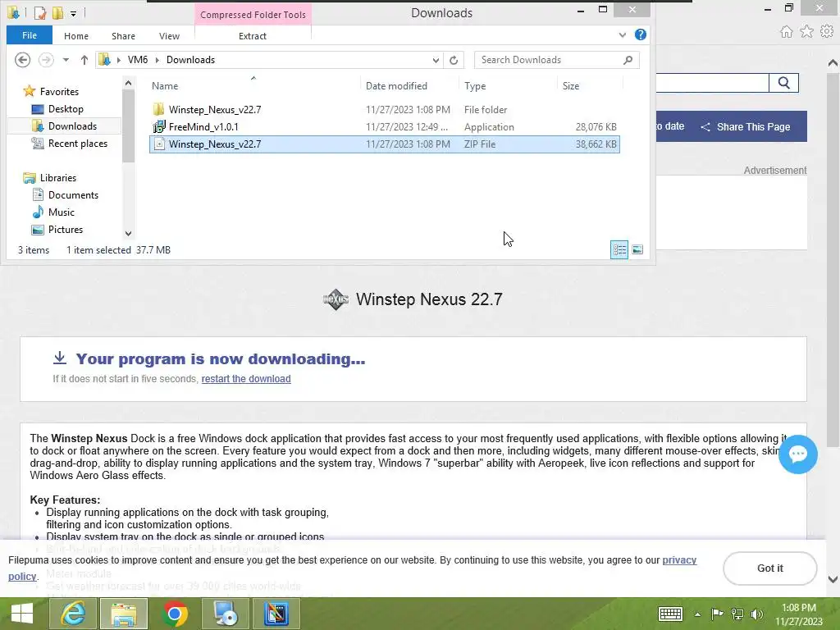Screen dimensions: 840x630
Task: Open recent locations dropdown arrow
Action: click(x=66, y=60)
